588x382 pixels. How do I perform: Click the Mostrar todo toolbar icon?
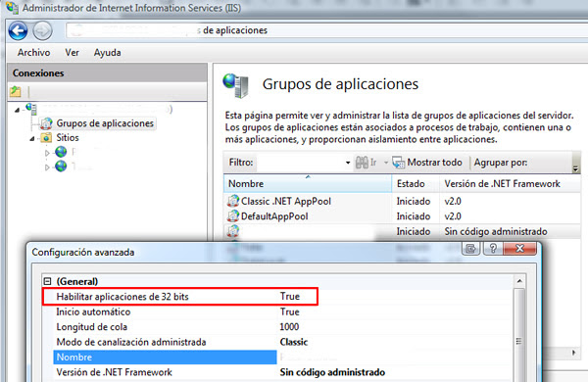coord(398,163)
